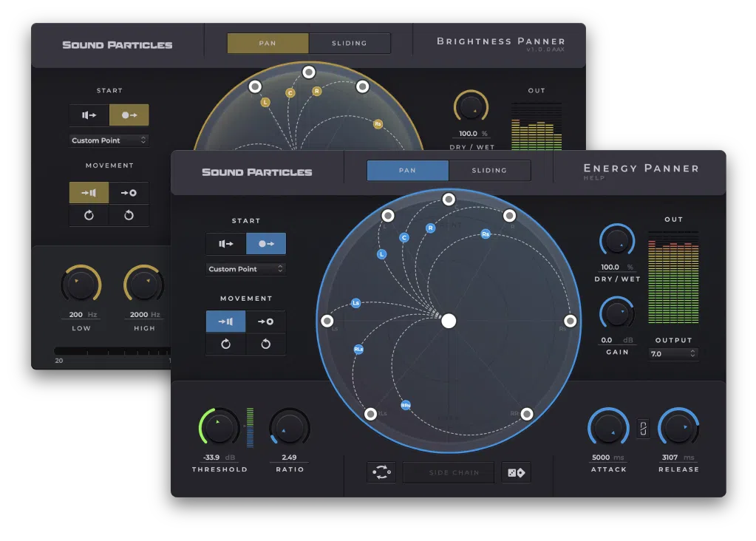
Task: Toggle blue move-to-speakers button in Energy Panner
Action: tap(226, 321)
